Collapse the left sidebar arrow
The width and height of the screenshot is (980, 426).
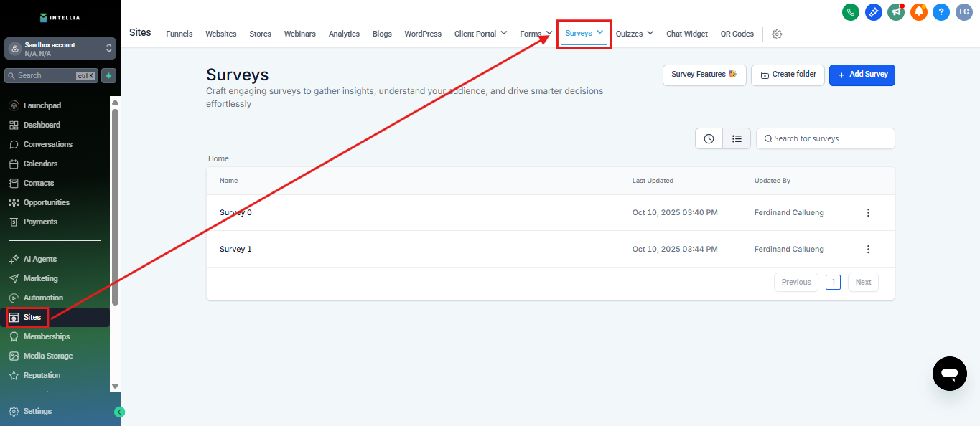coord(120,412)
